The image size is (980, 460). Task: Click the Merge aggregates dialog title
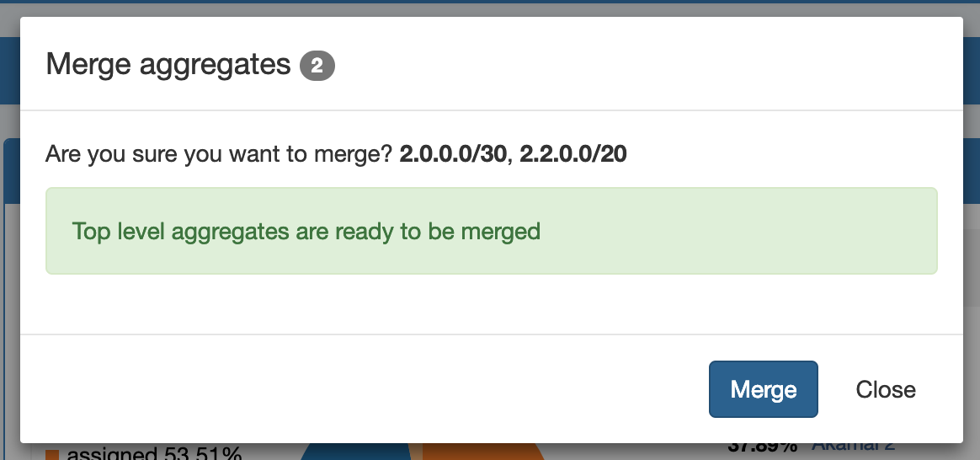[x=168, y=64]
